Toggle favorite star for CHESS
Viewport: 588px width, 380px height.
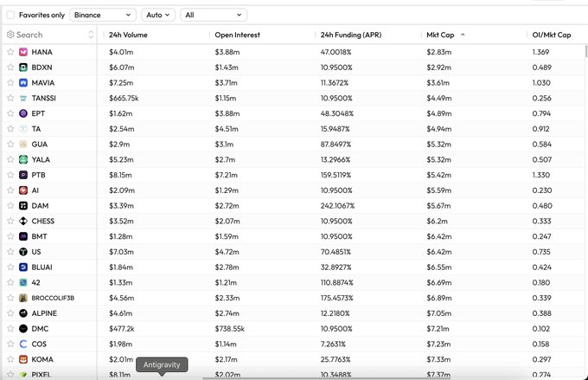[x=10, y=221]
